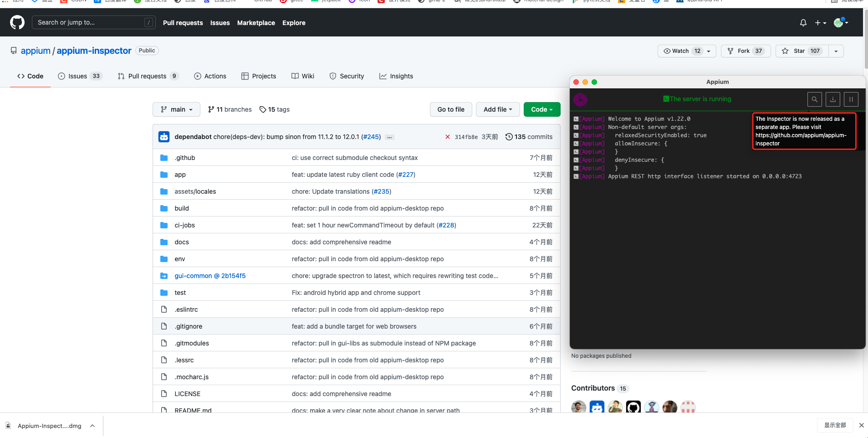Screen dimensions: 868x438
Task: Open the .lessrc file
Action: [x=184, y=360]
